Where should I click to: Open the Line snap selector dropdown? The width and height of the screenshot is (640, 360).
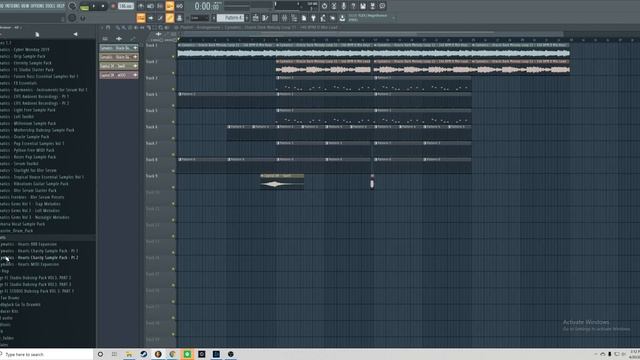click(200, 18)
